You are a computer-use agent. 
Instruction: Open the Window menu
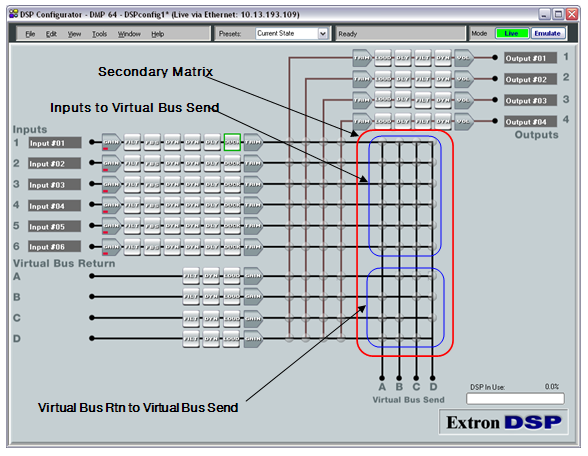click(x=129, y=34)
